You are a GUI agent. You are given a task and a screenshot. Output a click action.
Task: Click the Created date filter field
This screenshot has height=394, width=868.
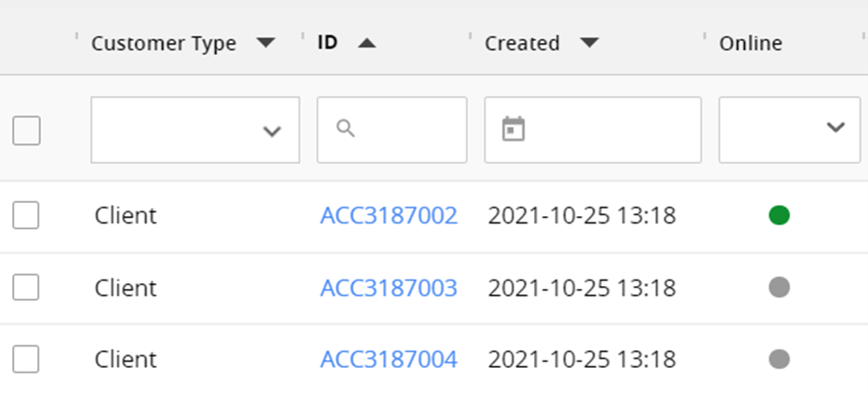click(605, 129)
